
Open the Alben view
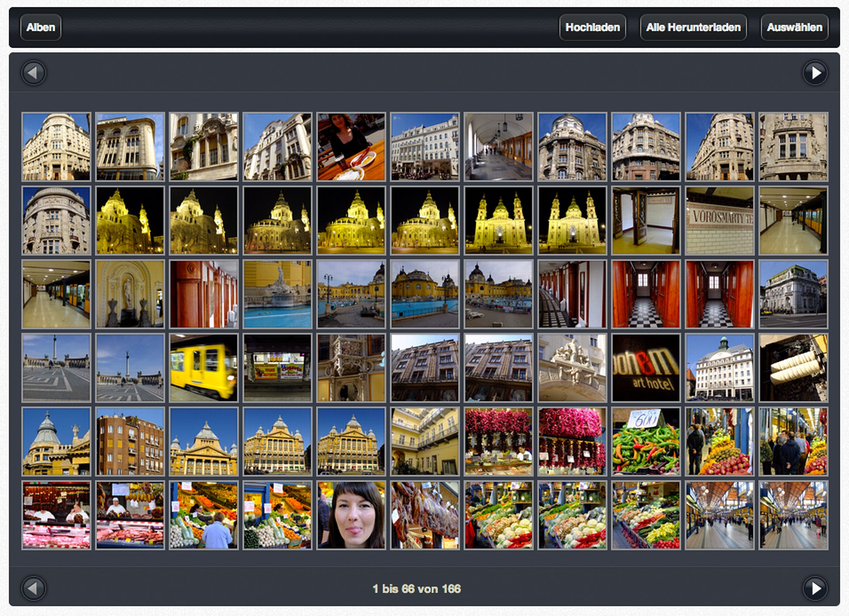tap(41, 28)
